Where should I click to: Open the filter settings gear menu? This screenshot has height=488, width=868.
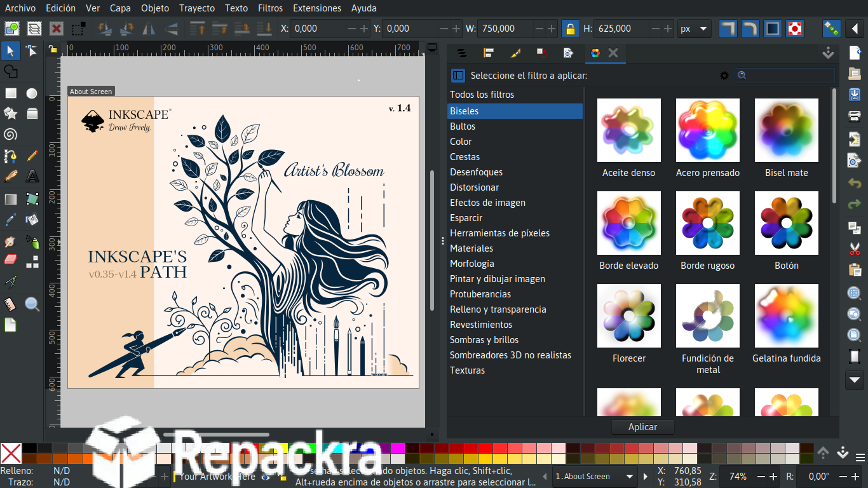(x=724, y=76)
